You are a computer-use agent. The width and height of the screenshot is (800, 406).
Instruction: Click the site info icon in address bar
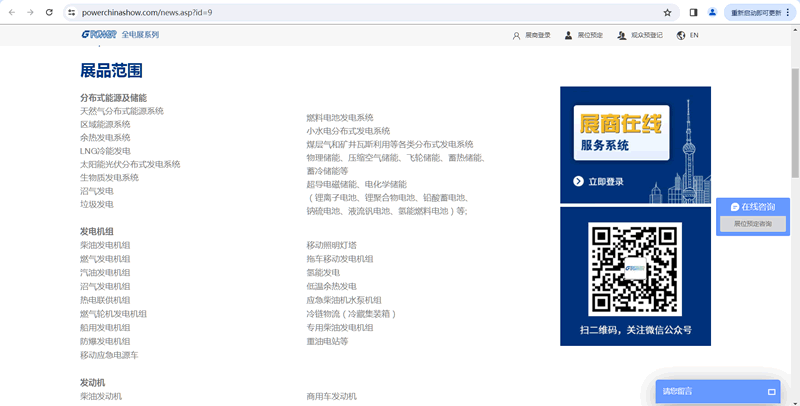coord(72,12)
